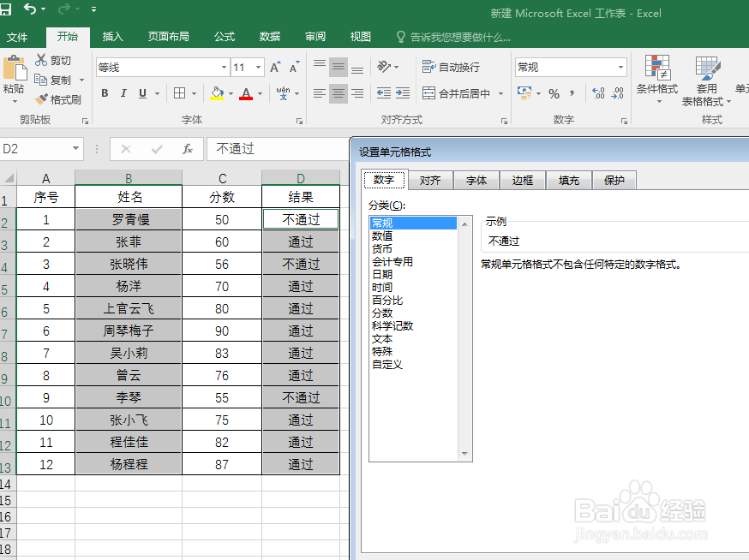This screenshot has width=749, height=560.
Task: Click the Decrease Font Size icon
Action: click(294, 68)
